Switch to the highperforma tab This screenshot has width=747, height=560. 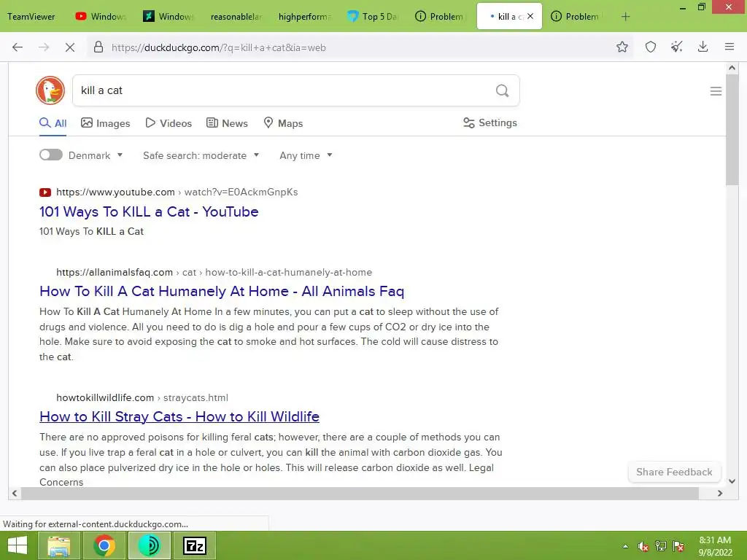[x=304, y=17]
